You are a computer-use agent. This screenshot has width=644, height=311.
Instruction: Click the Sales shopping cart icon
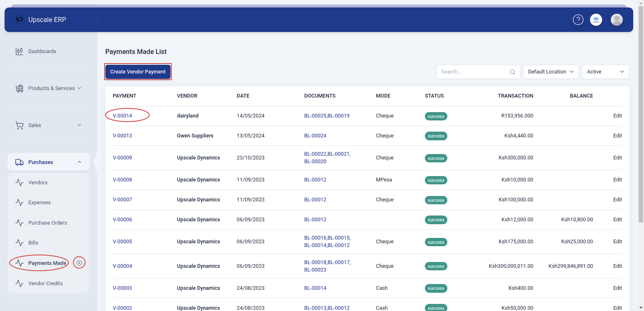click(19, 125)
